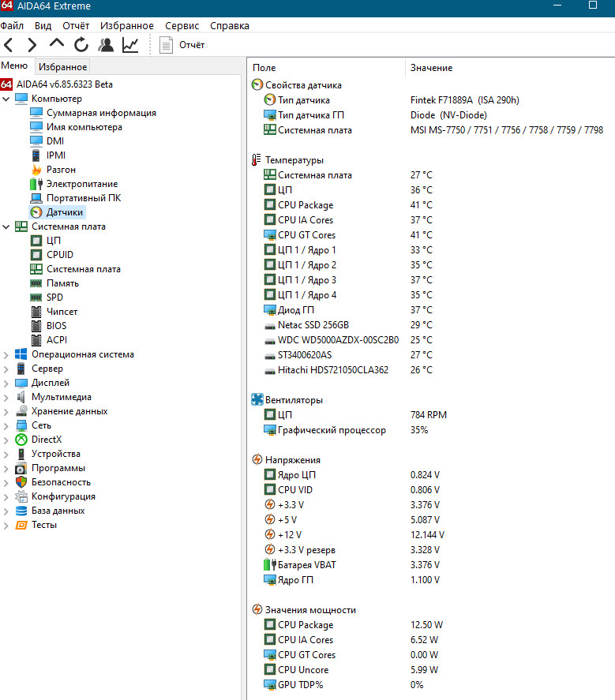This screenshot has height=700, width=615.
Task: Click the Напряжения lightning icon
Action: pos(257,459)
